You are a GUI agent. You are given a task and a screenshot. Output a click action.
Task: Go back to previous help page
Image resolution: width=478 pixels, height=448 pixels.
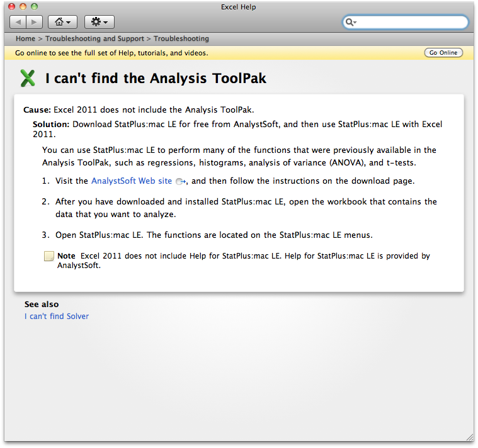tap(18, 22)
